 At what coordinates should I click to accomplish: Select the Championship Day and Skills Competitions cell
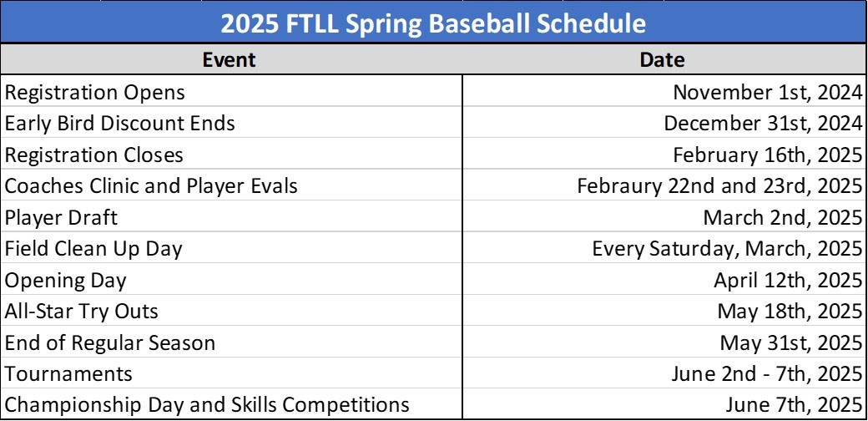[231, 403]
